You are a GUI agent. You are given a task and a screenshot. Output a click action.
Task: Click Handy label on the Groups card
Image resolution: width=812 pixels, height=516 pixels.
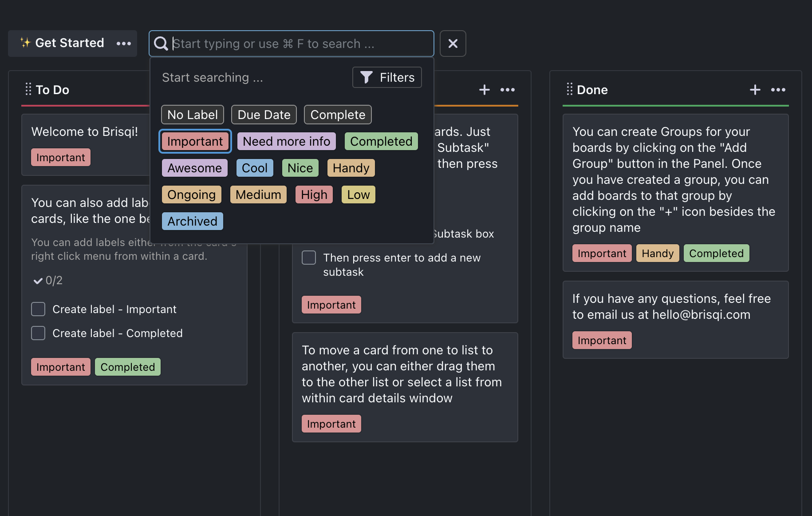(x=658, y=253)
